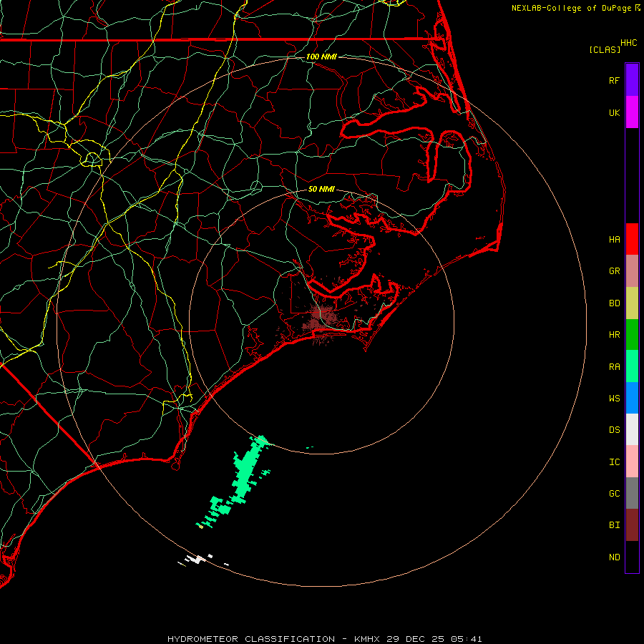Select the BD yellow legend swatch

[x=632, y=303]
